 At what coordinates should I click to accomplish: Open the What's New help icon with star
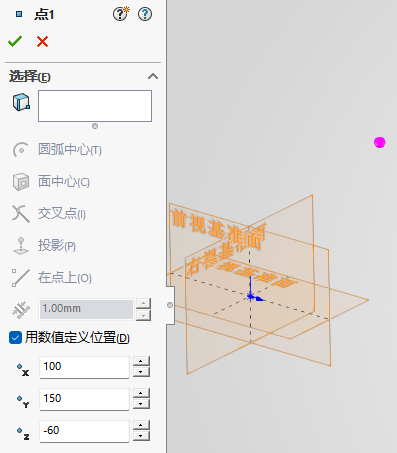pos(121,14)
